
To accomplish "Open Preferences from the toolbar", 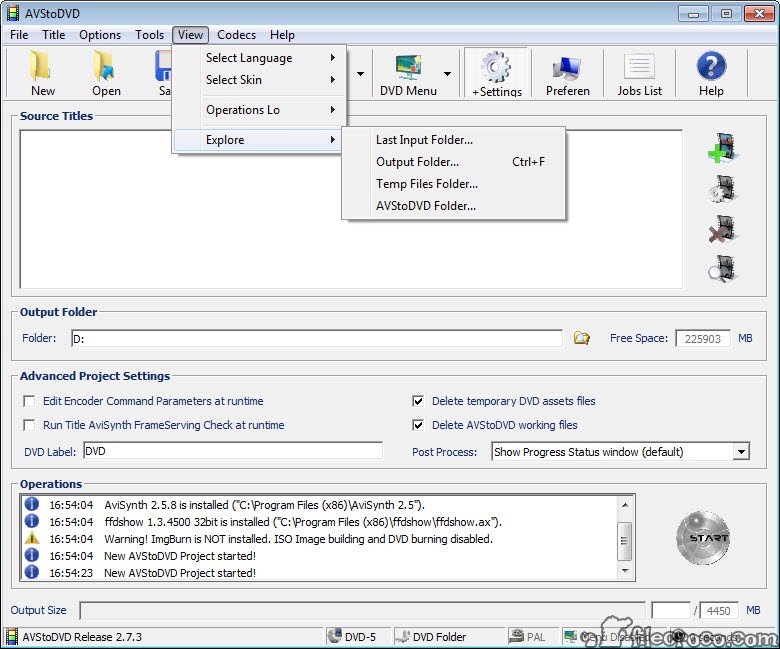I will tap(567, 68).
